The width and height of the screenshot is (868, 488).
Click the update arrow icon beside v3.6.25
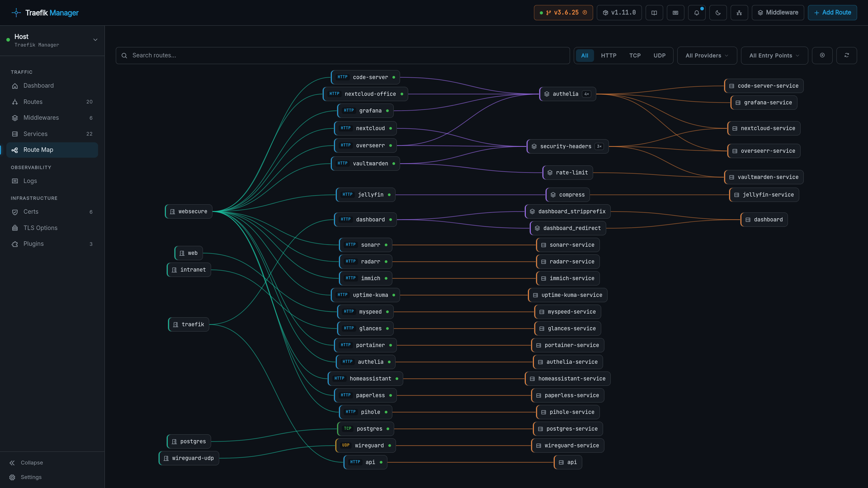click(585, 13)
